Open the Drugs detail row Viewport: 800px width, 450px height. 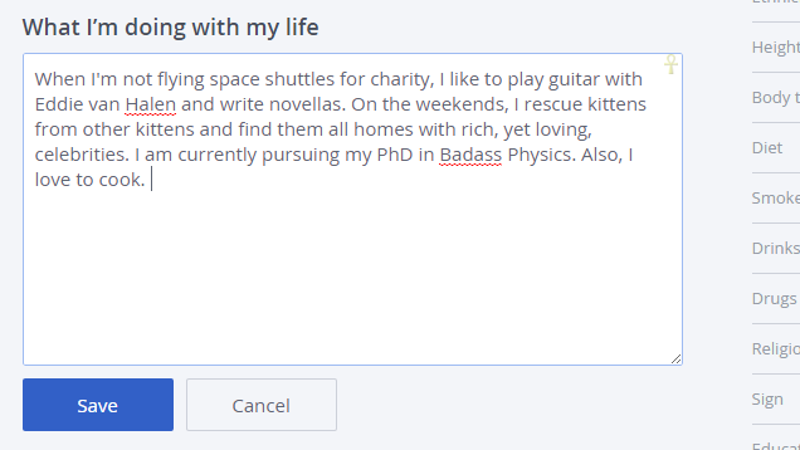pyautogui.click(x=776, y=298)
